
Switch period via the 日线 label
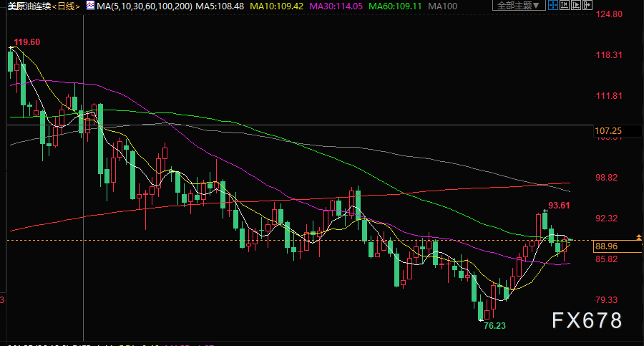[x=67, y=6]
